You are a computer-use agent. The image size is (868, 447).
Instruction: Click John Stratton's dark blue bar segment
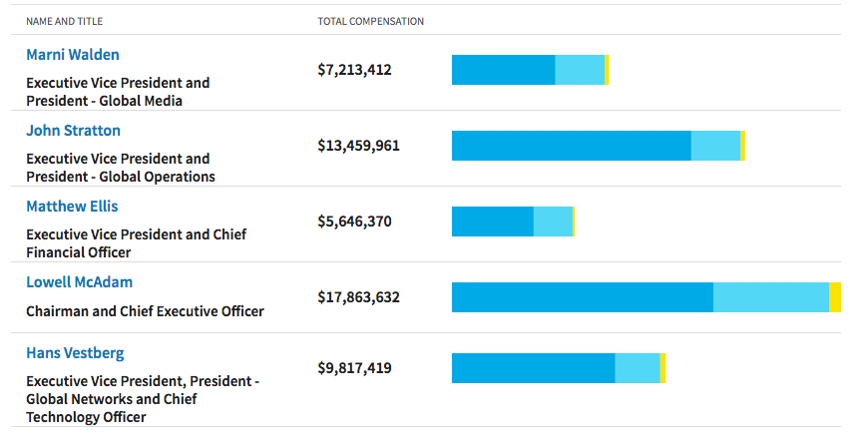[572, 146]
